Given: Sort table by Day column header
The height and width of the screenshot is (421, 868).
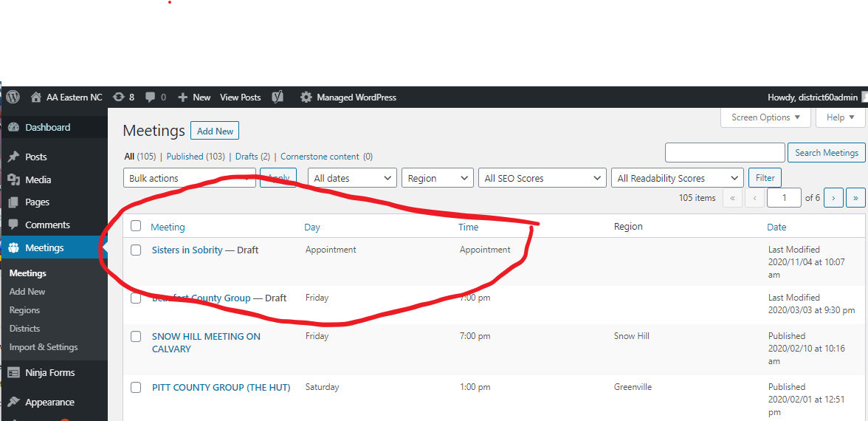Looking at the screenshot, I should 312,227.
